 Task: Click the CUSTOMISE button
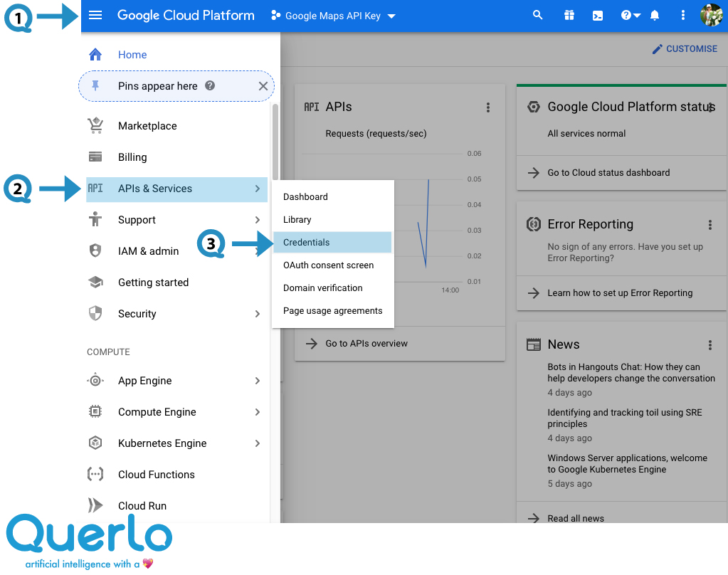coord(685,49)
